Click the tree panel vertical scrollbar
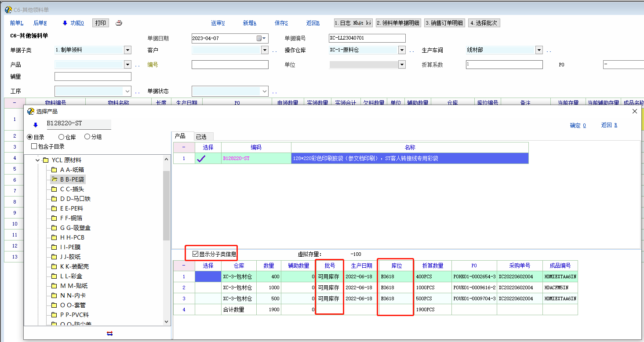The image size is (644, 342). (x=166, y=207)
